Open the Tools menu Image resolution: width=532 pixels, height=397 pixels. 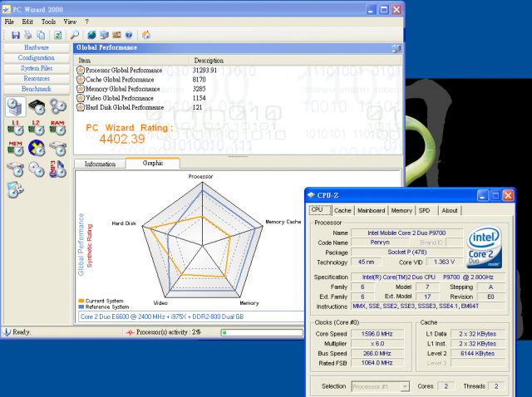pyautogui.click(x=48, y=22)
